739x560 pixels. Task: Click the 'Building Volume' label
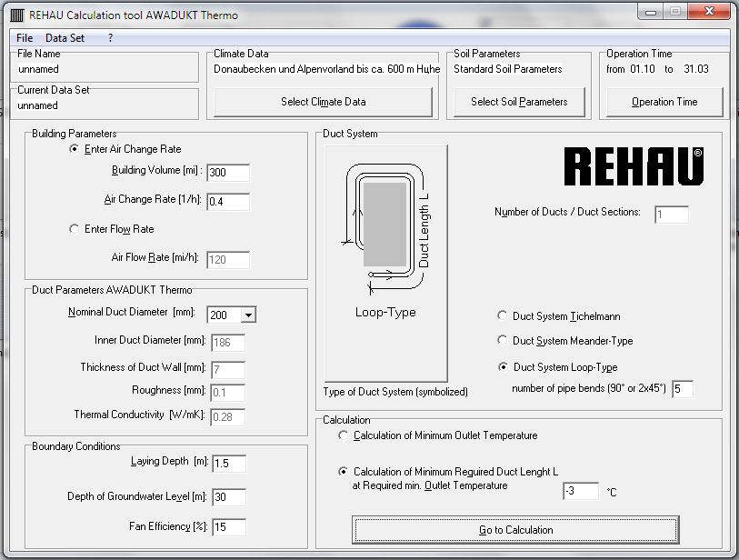point(157,170)
